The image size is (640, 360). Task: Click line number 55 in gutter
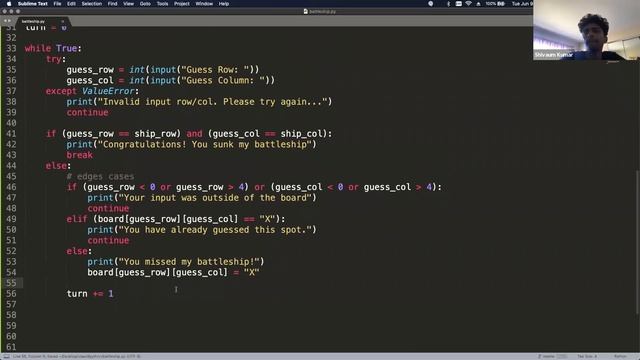11,283
